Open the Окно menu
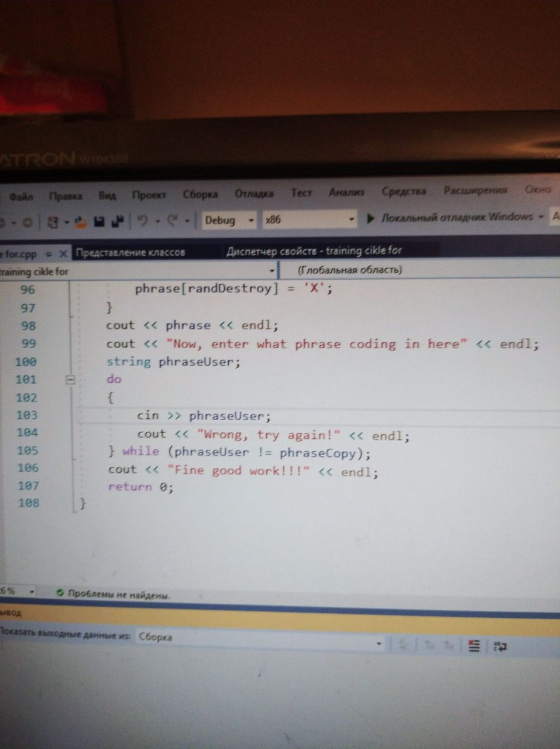The height and width of the screenshot is (749, 560). tap(538, 190)
